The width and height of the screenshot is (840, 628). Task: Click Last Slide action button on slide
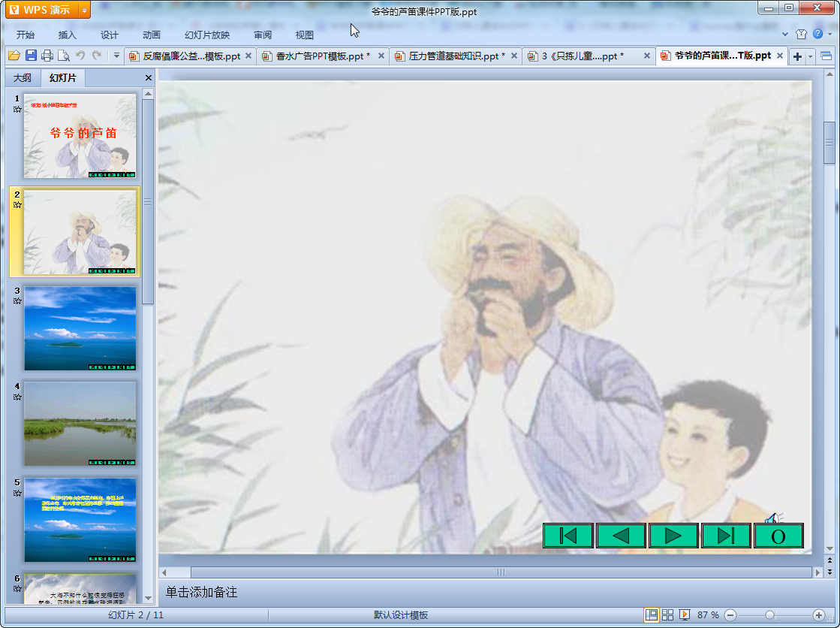pyautogui.click(x=726, y=536)
